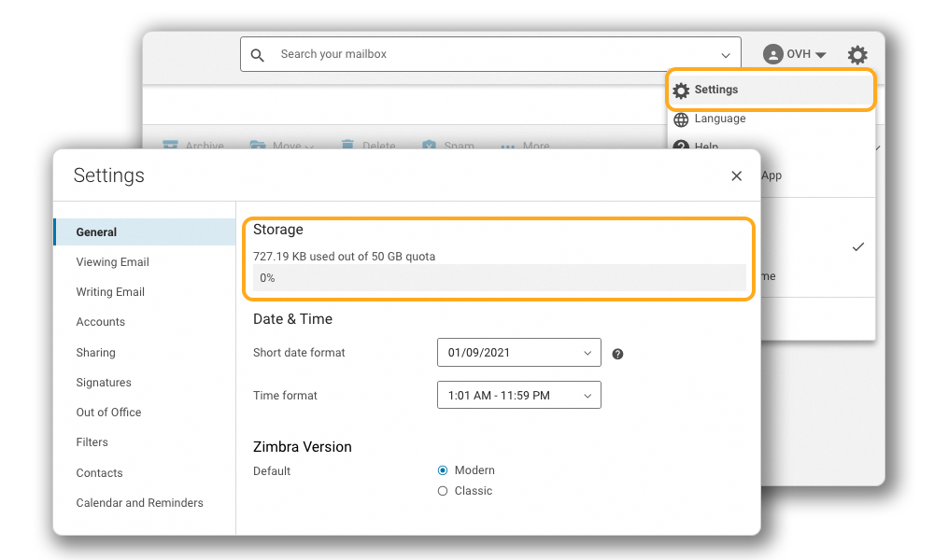Click the magnifier search icon
Viewport: 934px width, 560px height.
pos(259,55)
